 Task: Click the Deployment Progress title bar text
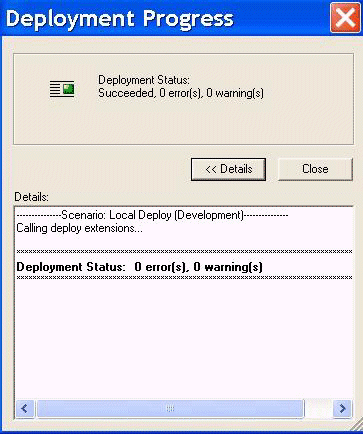pos(120,18)
